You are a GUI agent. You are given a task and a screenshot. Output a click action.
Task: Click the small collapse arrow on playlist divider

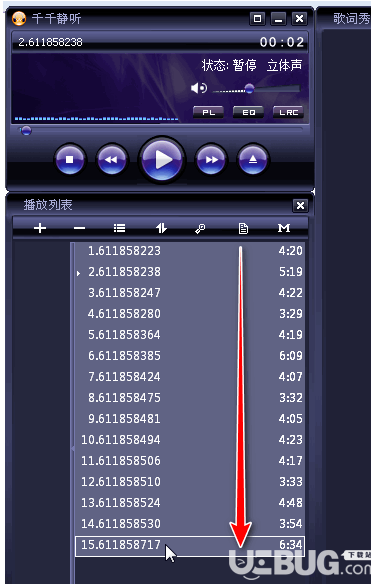(73, 448)
